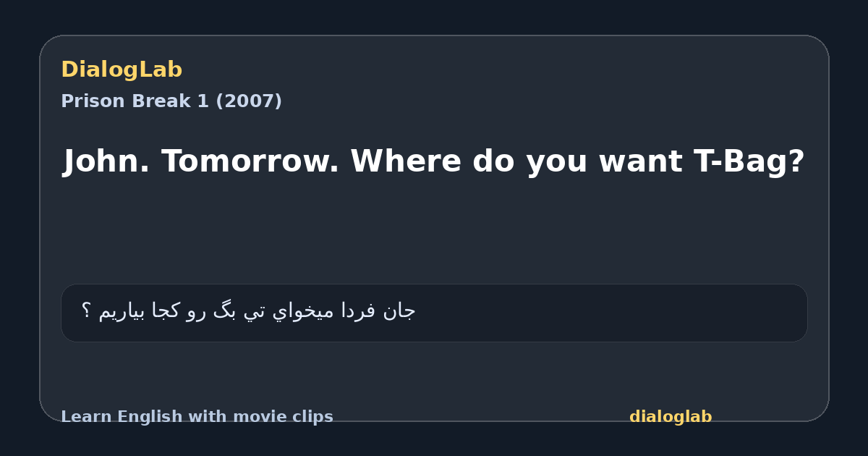The image size is (868, 456).
Task: Open the dialoglab handle link
Action: [x=671, y=417]
